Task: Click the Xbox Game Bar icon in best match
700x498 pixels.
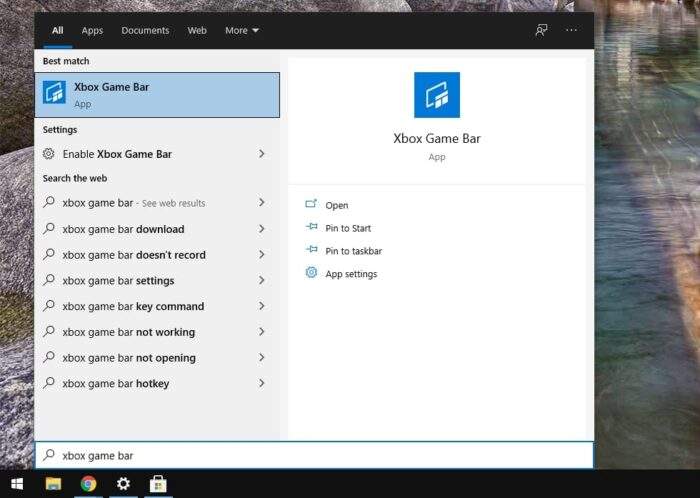Action: tap(54, 92)
